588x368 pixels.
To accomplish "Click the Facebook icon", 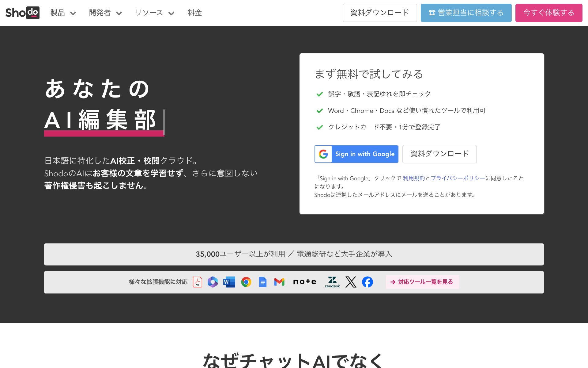I will point(367,282).
